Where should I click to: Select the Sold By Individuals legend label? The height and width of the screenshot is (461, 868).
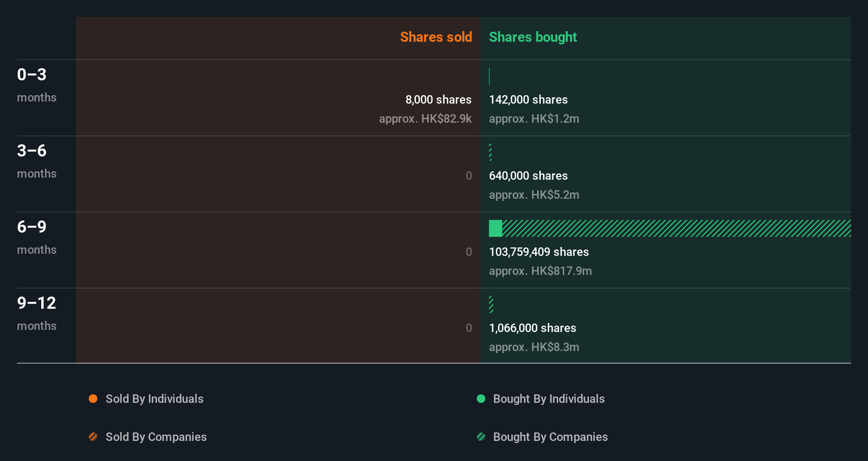pyautogui.click(x=154, y=399)
